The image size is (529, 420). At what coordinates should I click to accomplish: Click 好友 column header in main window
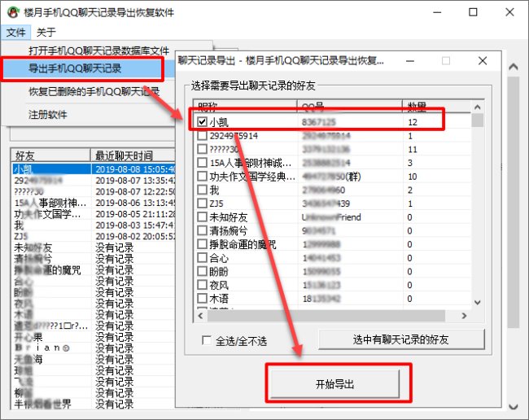pyautogui.click(x=50, y=155)
